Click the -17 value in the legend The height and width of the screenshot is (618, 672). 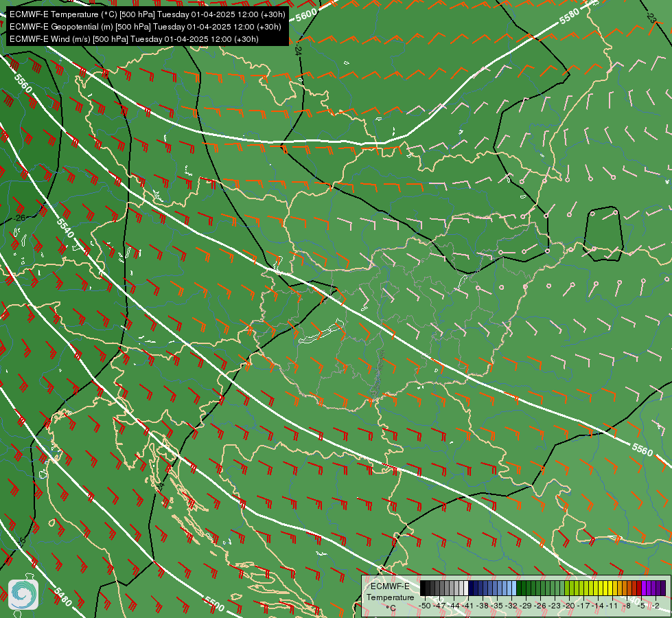pos(583,606)
